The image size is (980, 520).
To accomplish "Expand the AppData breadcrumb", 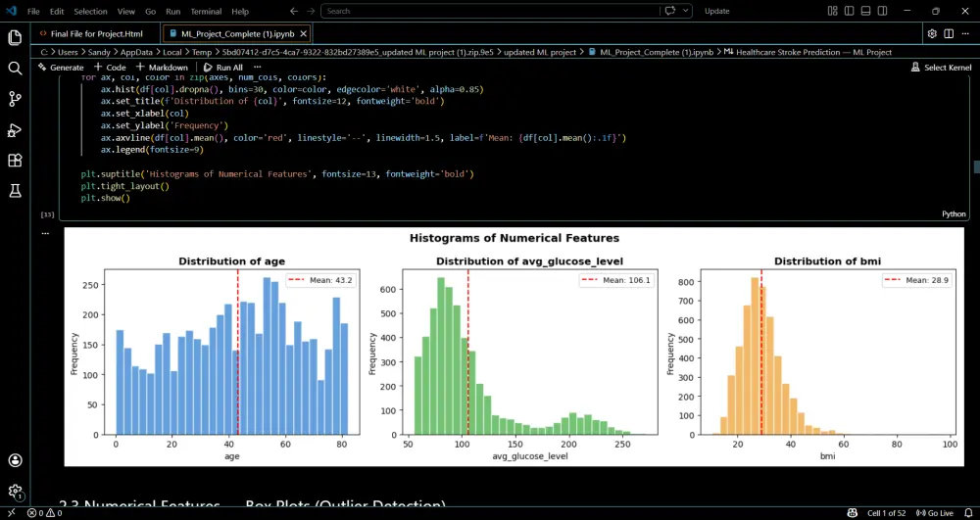I will tap(135, 53).
